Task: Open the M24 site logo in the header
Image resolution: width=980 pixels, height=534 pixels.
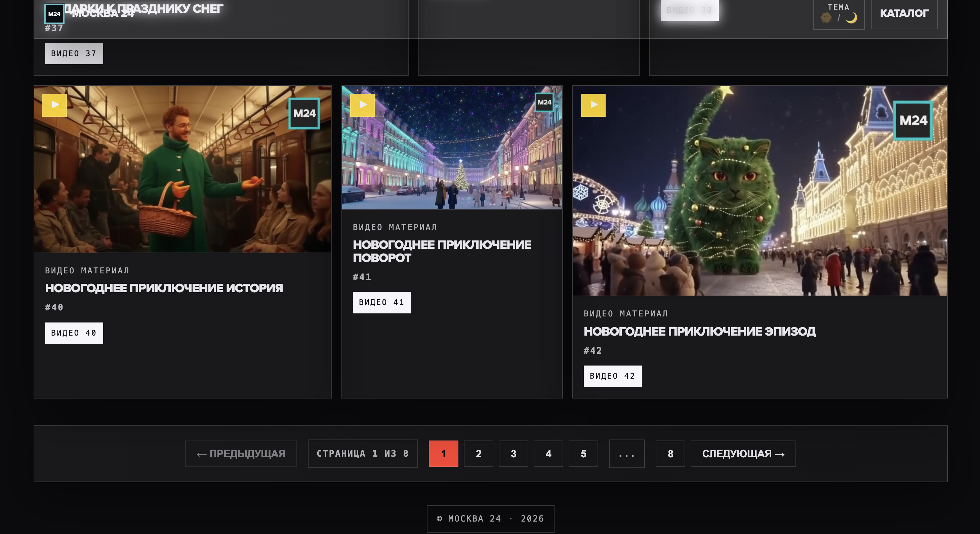Action: tap(54, 14)
